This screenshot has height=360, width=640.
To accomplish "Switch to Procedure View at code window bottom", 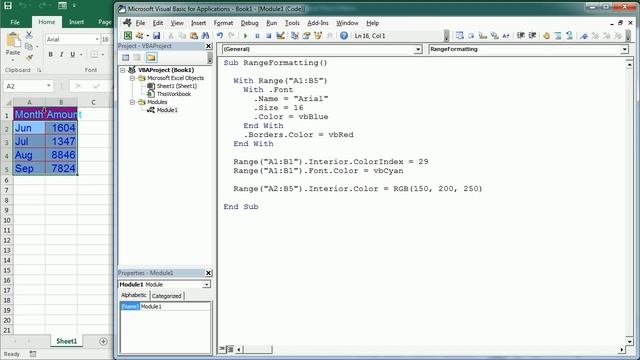I will click(x=222, y=349).
